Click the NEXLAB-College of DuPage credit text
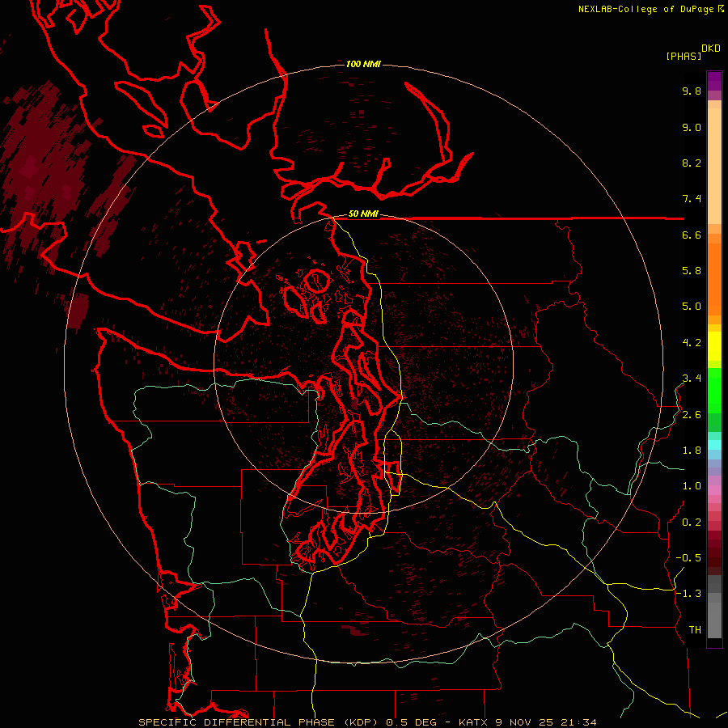 [645, 9]
